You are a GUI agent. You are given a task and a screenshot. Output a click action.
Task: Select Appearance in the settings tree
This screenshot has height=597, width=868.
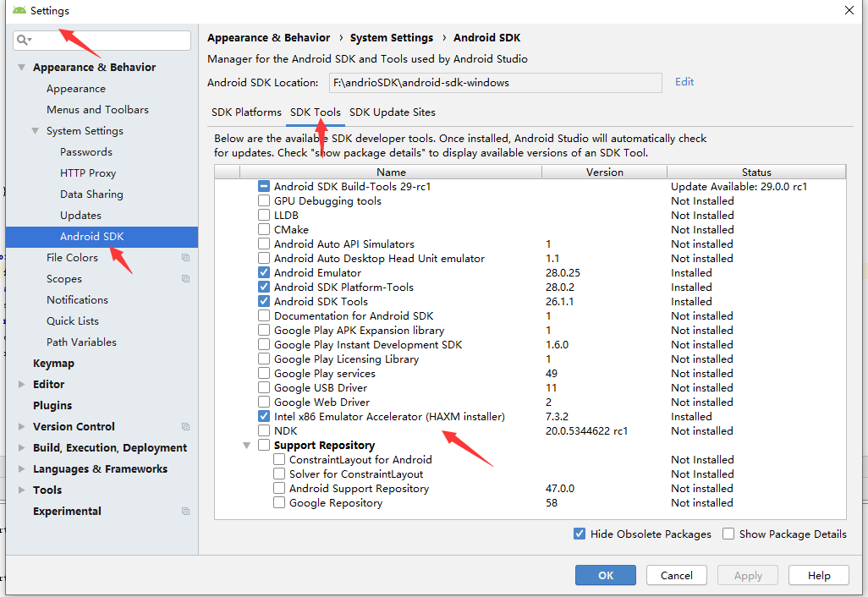76,89
